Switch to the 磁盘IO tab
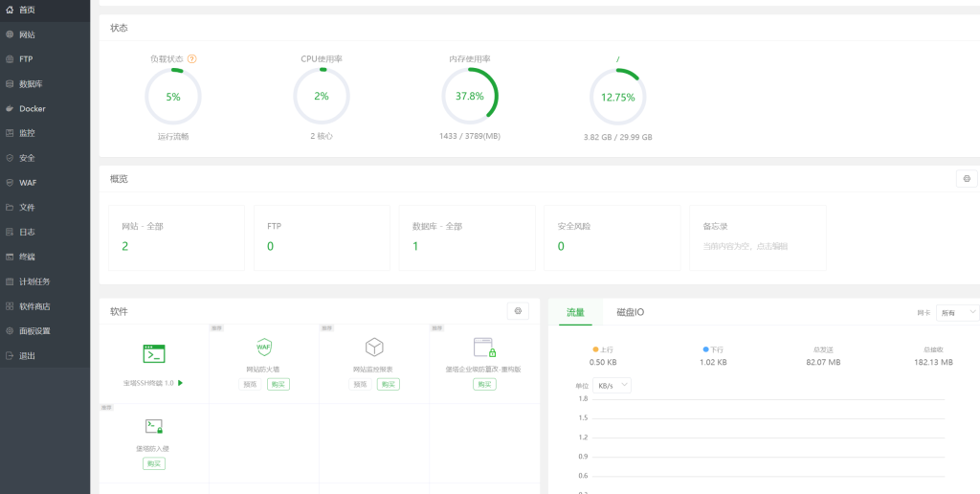The height and width of the screenshot is (494, 980). 630,312
